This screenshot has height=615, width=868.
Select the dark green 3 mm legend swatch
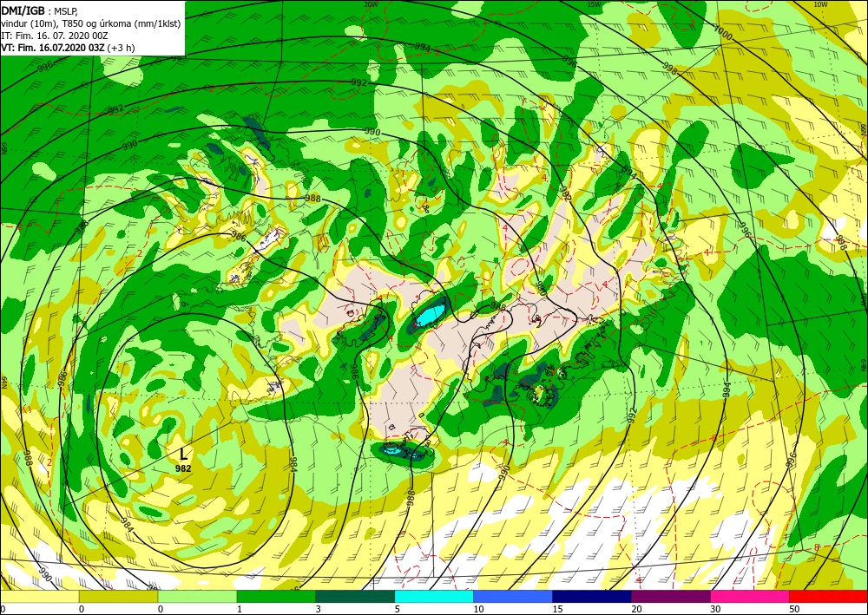[355, 597]
